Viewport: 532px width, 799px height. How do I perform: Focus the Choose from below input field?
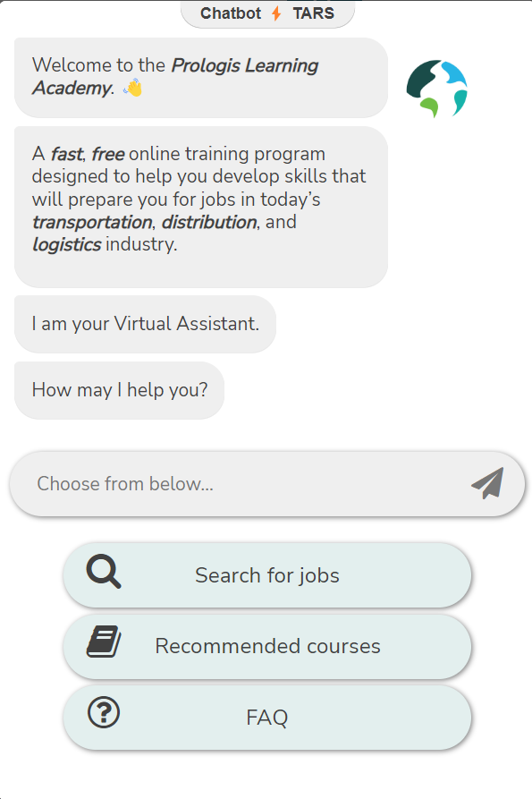pos(267,483)
